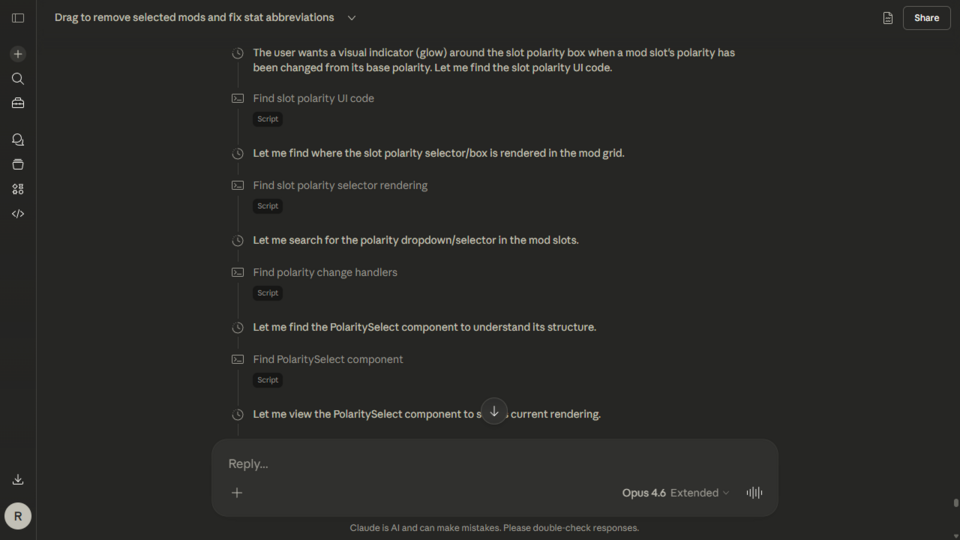Open the projects stack icon

pos(18,164)
